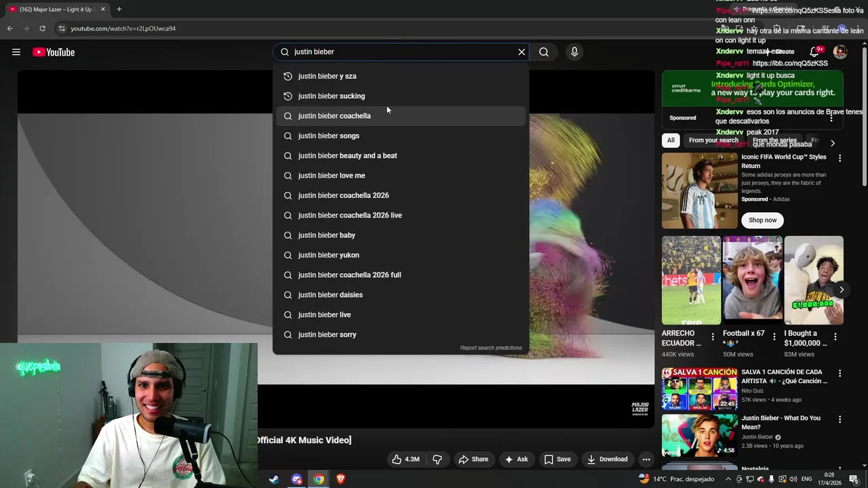
Task: Open more actions under the video
Action: (x=646, y=460)
